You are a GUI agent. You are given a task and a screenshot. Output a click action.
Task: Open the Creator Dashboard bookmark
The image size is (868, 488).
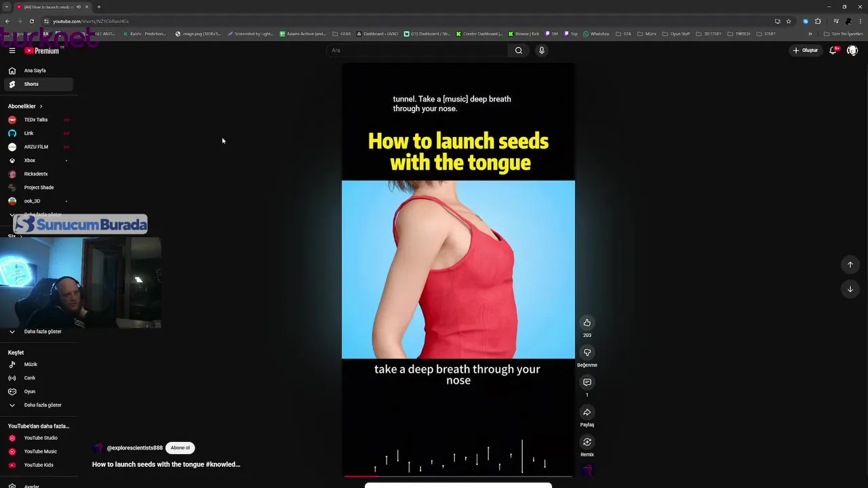pyautogui.click(x=479, y=34)
